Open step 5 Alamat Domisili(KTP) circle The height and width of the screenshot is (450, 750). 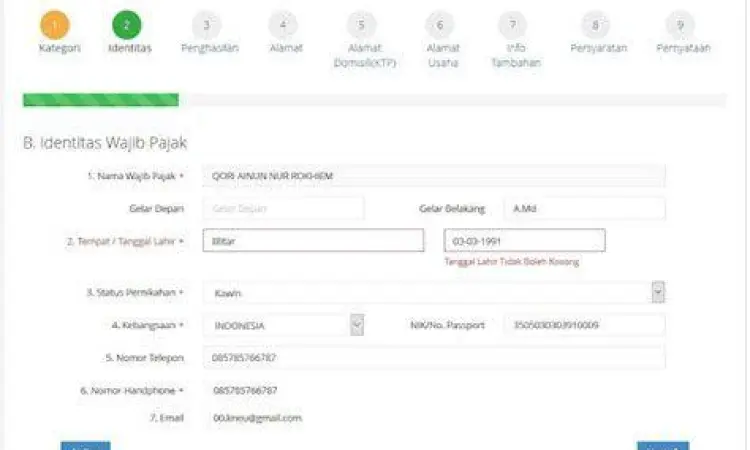[362, 25]
